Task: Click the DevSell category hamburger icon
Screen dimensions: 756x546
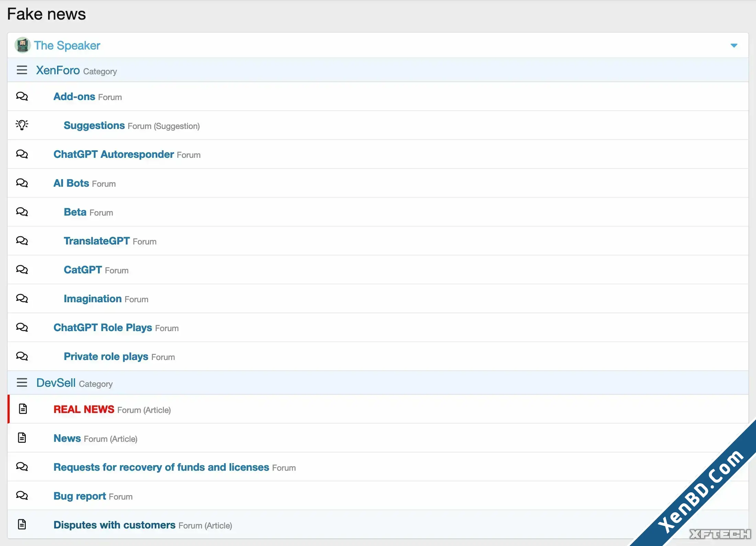Action: (22, 382)
